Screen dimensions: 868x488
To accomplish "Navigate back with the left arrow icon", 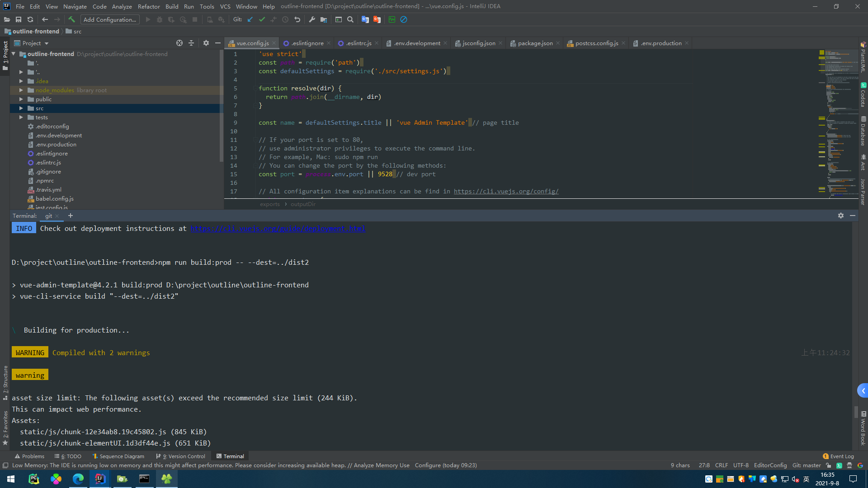I will (x=45, y=19).
